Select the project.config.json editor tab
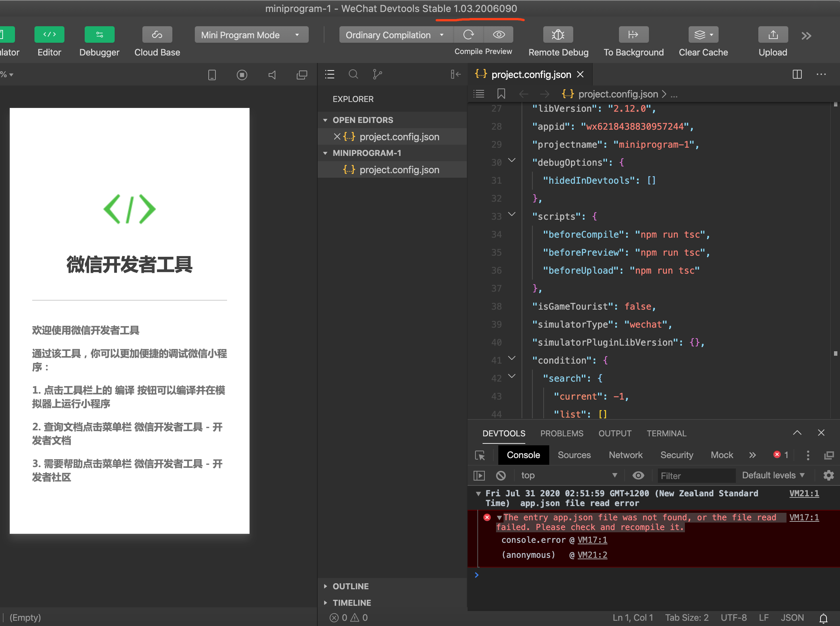 point(531,75)
